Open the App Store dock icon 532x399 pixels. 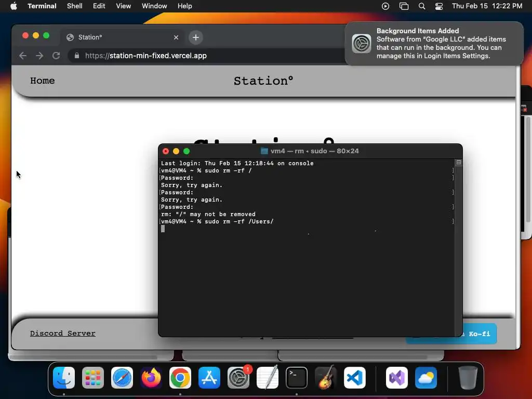pos(209,378)
